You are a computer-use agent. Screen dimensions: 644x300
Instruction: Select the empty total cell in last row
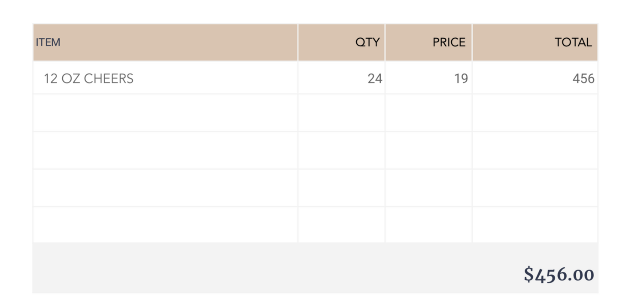(x=535, y=225)
